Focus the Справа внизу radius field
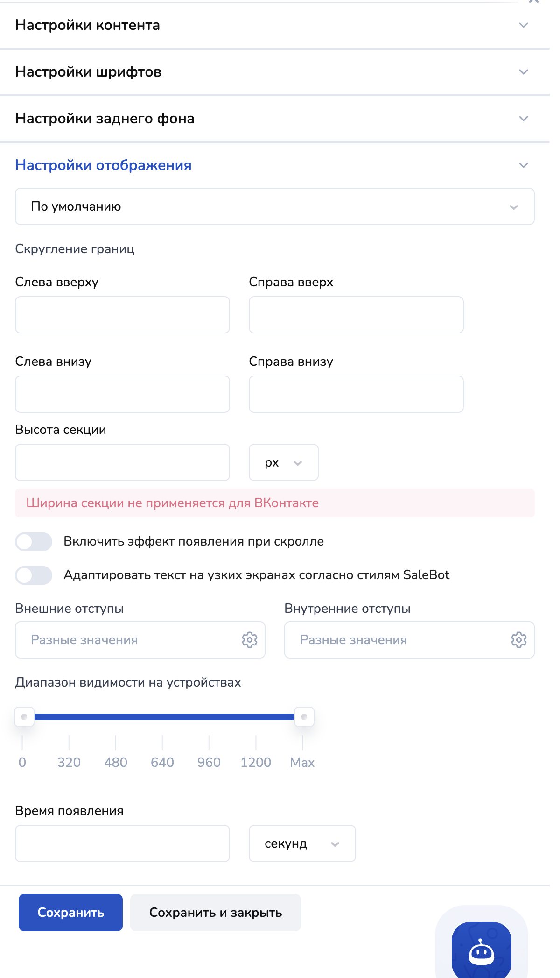This screenshot has height=978, width=560. pos(356,394)
